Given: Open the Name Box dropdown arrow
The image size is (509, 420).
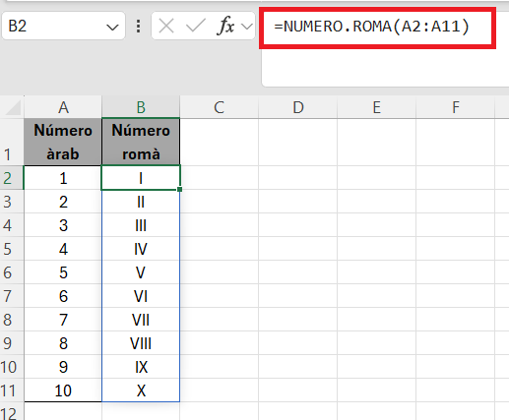Looking at the screenshot, I should coord(112,27).
